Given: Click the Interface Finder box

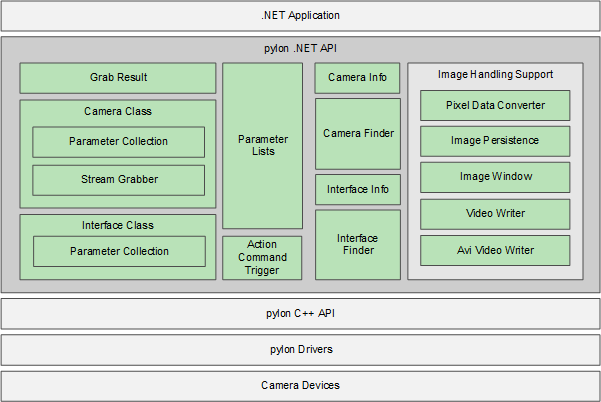Looking at the screenshot, I should 358,244.
